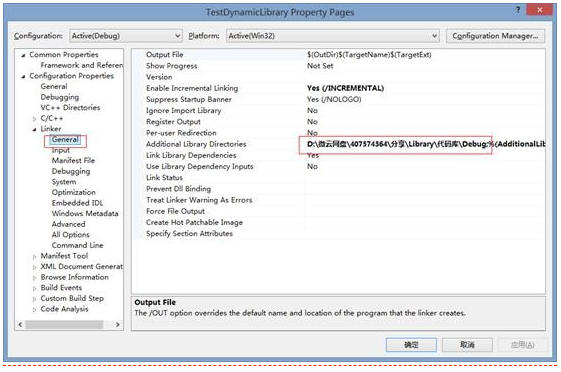This screenshot has width=561, height=372.
Task: Click the Yes (/INCREMENTAL) value
Action: pyautogui.click(x=345, y=88)
